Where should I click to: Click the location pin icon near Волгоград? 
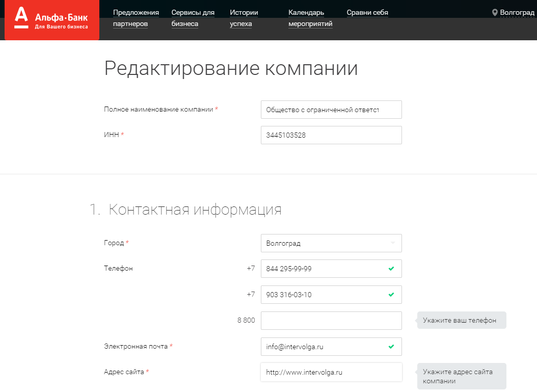(495, 13)
